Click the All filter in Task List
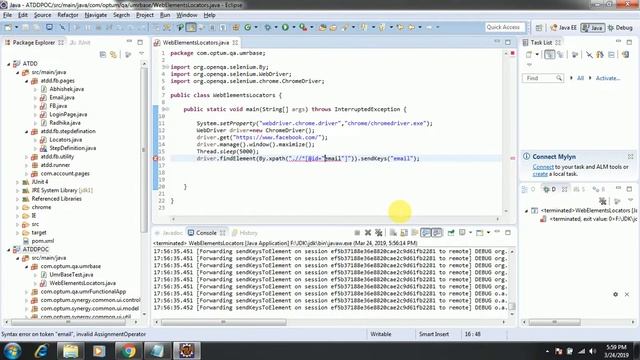Screen dimensions: 640x360 580,78
